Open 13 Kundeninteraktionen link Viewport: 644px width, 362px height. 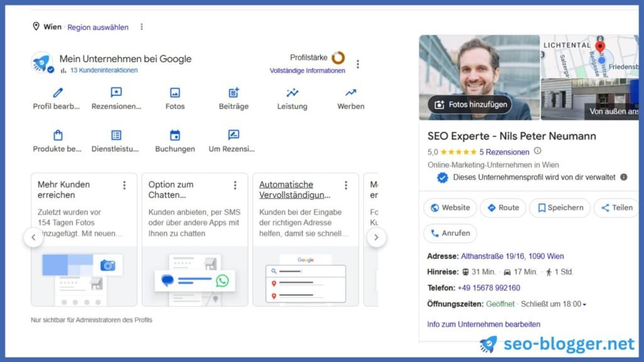pos(104,70)
